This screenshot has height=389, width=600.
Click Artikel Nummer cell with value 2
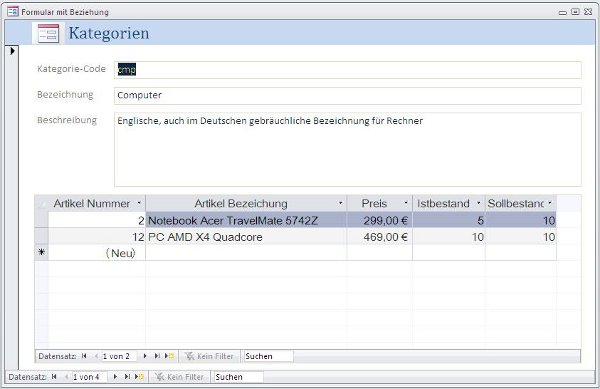pyautogui.click(x=97, y=220)
